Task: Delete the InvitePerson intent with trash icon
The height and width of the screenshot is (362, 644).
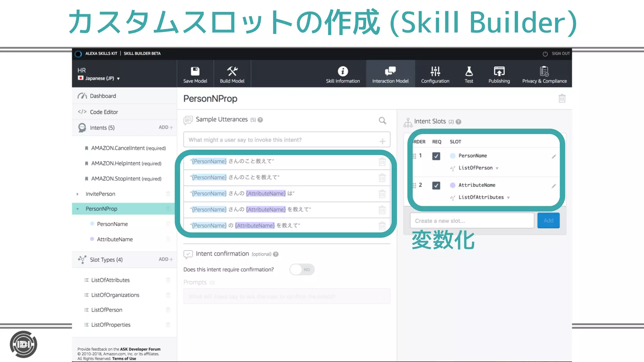Action: tap(168, 194)
